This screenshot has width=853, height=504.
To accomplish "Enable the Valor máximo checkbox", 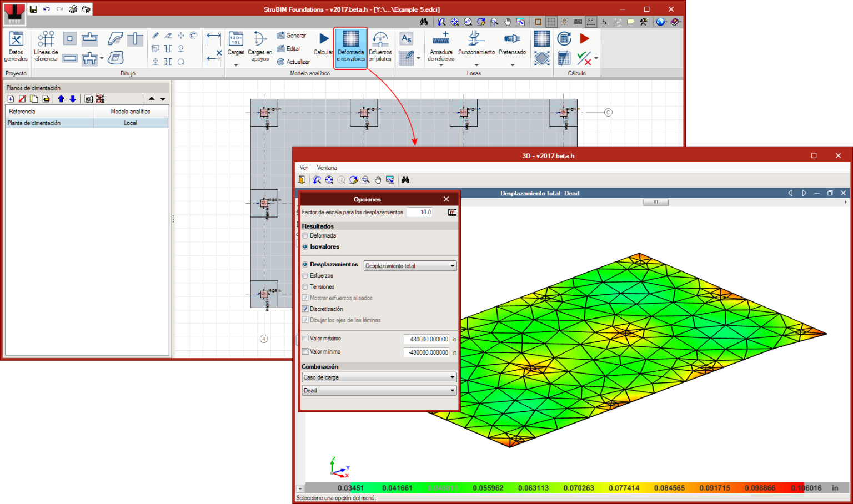I will (x=305, y=338).
